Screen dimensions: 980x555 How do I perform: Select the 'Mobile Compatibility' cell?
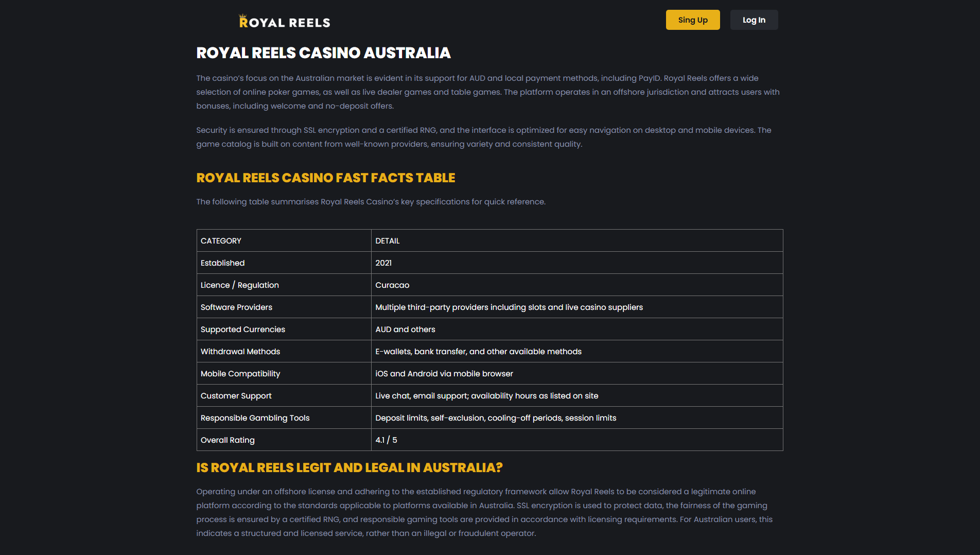pyautogui.click(x=284, y=373)
